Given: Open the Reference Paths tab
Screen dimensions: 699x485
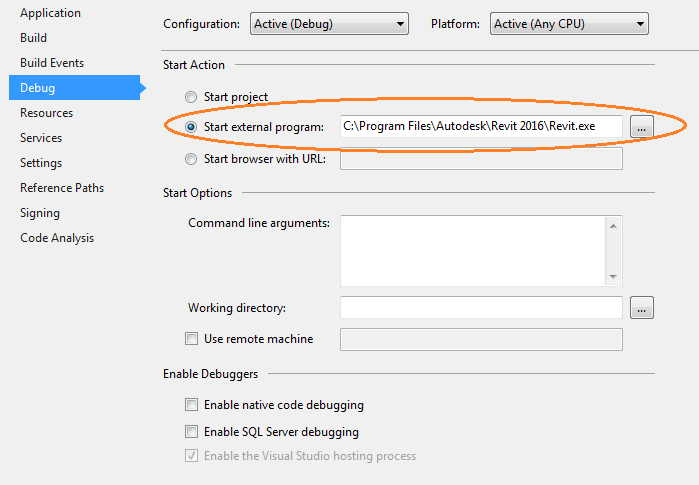Looking at the screenshot, I should pos(62,188).
